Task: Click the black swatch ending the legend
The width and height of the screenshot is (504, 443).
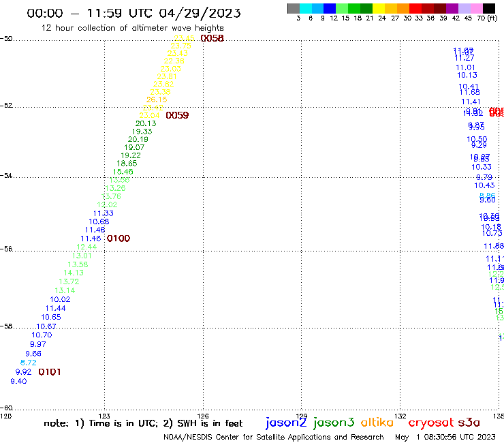Action: 489,8
